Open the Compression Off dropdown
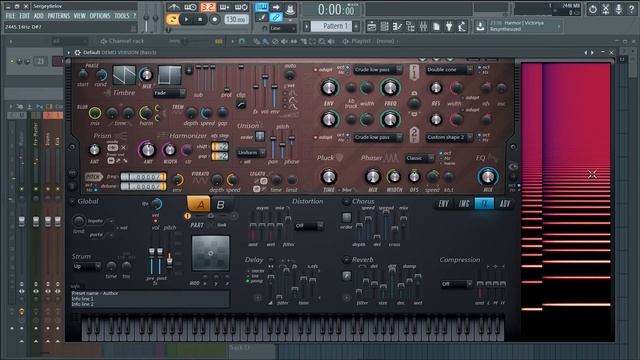The image size is (640, 360). (456, 284)
